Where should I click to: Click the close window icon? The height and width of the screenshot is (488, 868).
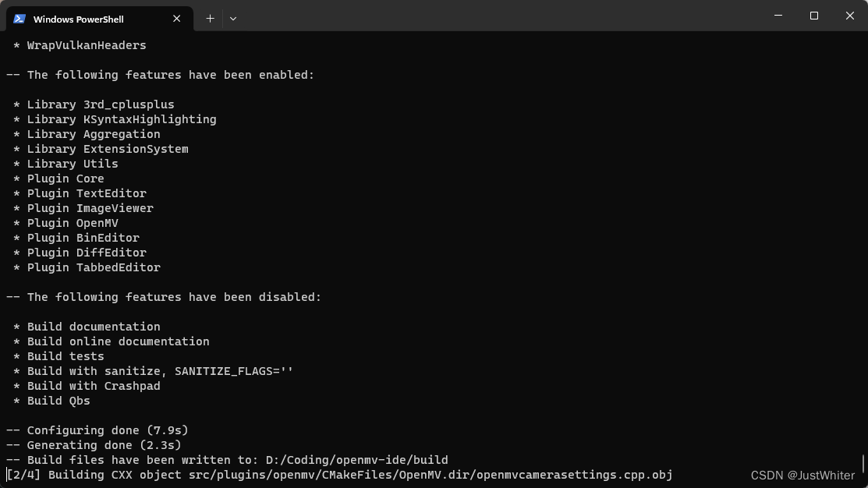(x=849, y=16)
